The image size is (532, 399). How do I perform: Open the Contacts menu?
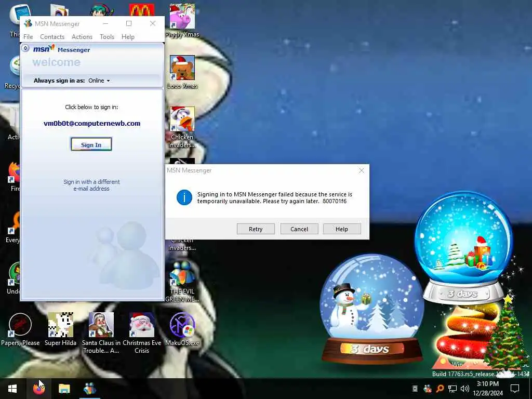click(x=52, y=37)
